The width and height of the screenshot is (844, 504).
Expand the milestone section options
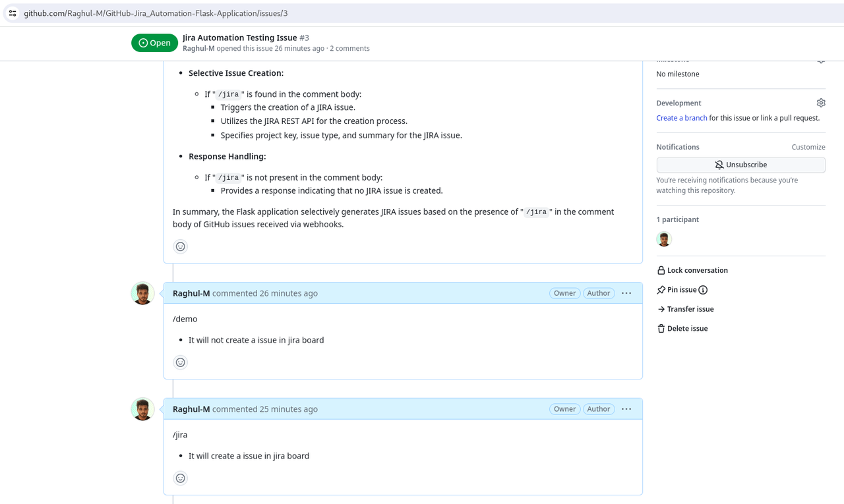tap(820, 59)
